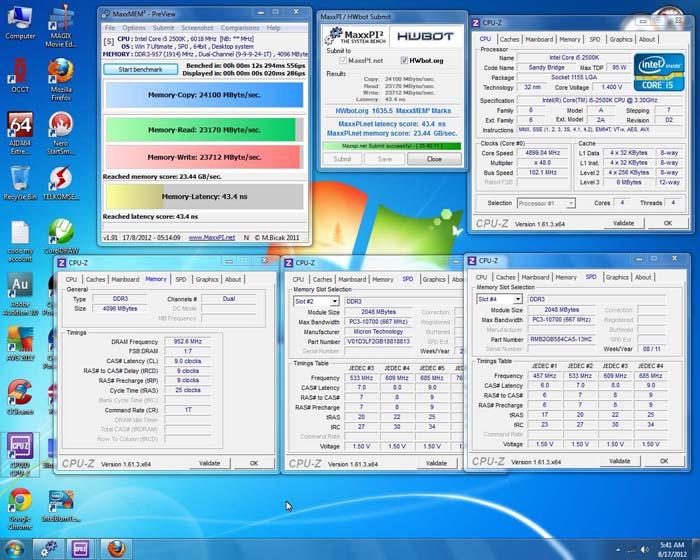Image resolution: width=700 pixels, height=560 pixels.
Task: Open MAGIX Movie Edit desktop icon
Action: [61, 26]
